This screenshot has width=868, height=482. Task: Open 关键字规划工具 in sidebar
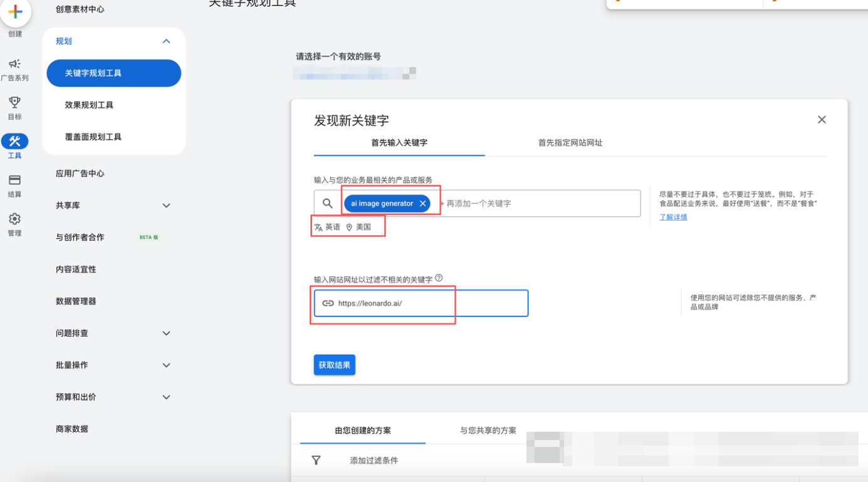[x=114, y=73]
